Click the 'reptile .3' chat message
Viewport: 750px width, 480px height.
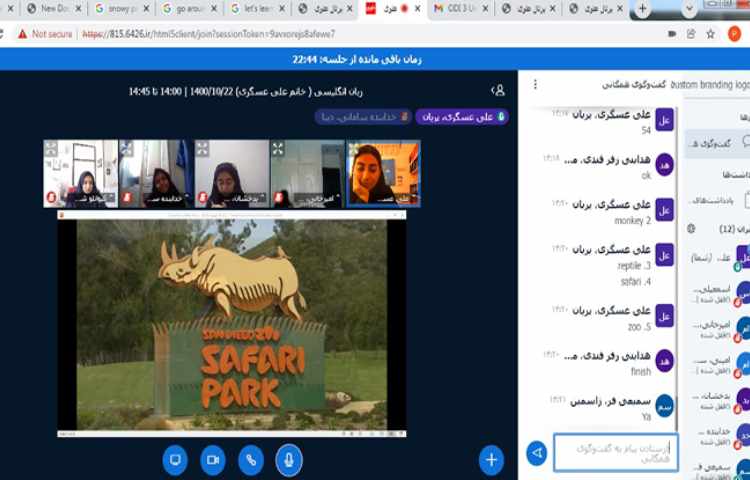(x=634, y=266)
